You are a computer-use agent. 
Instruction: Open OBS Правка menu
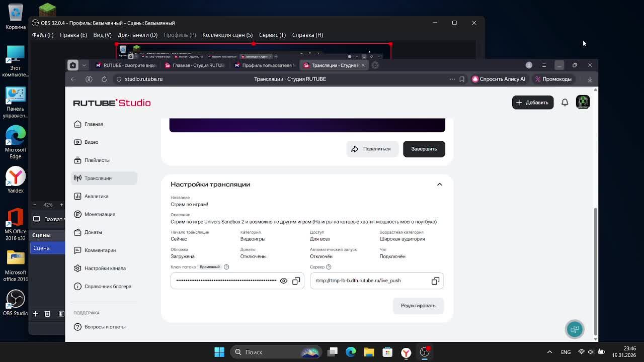point(73,35)
